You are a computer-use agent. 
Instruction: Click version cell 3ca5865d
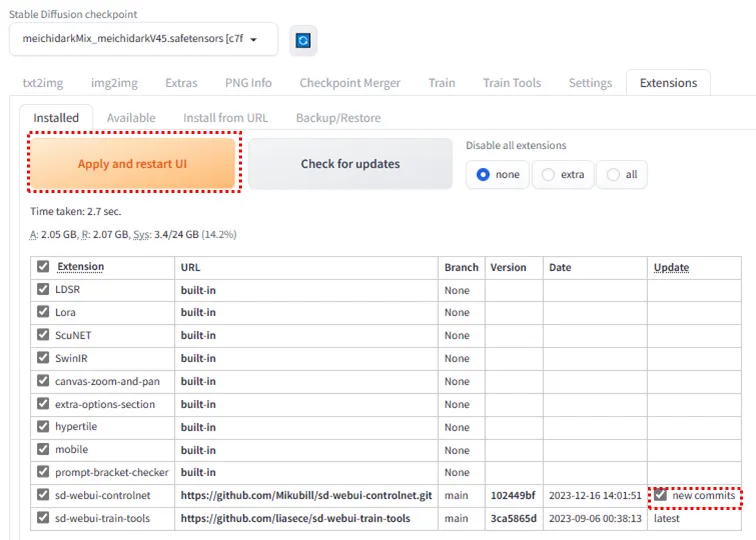click(x=513, y=518)
